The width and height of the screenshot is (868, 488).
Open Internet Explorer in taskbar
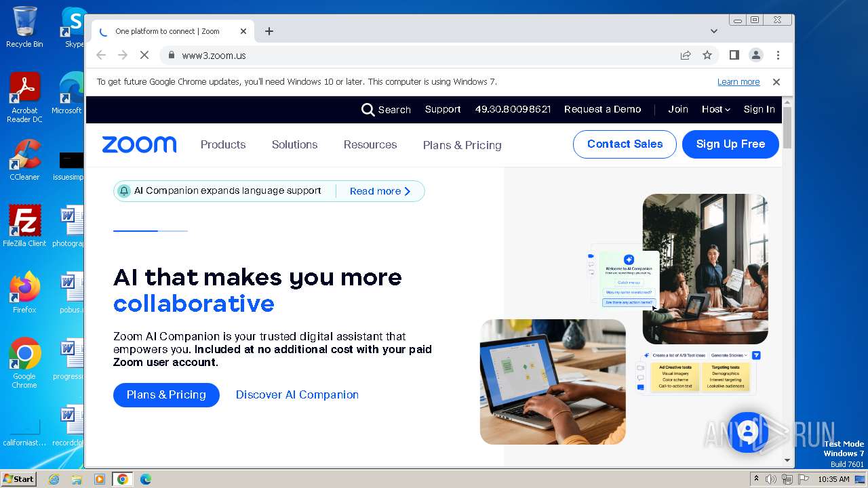[54, 479]
